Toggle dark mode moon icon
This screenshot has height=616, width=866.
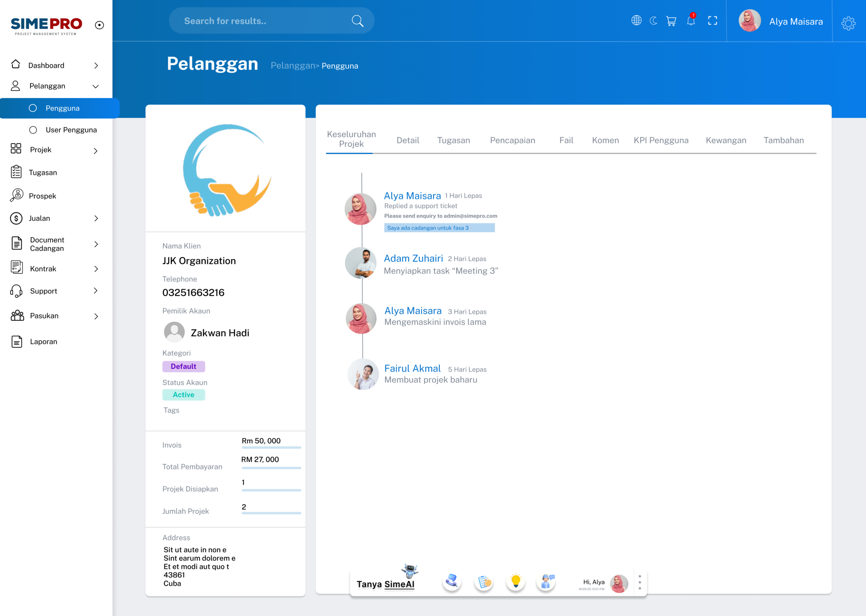point(654,20)
